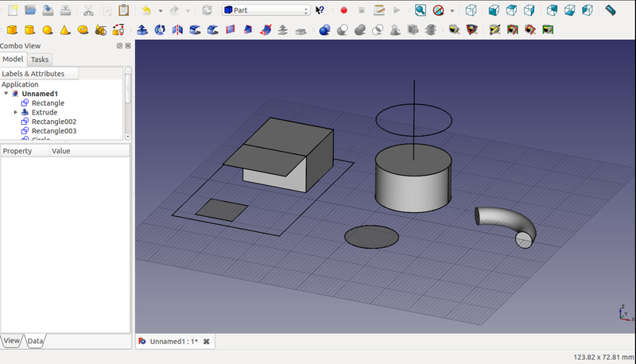636x364 pixels.
Task: Create a sphere primitive solid
Action: pos(47,30)
